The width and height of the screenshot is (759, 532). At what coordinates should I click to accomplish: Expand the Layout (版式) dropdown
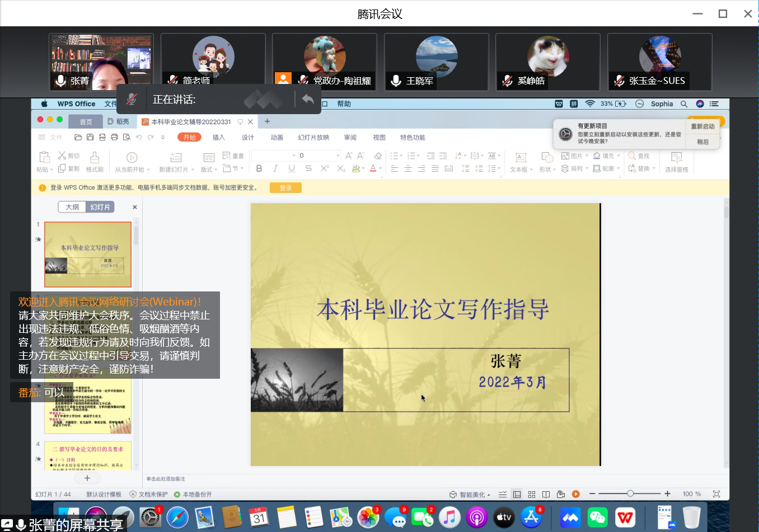pos(209,170)
